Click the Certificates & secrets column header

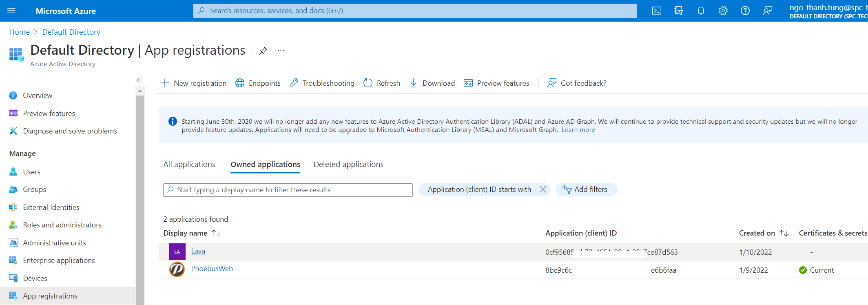click(833, 233)
